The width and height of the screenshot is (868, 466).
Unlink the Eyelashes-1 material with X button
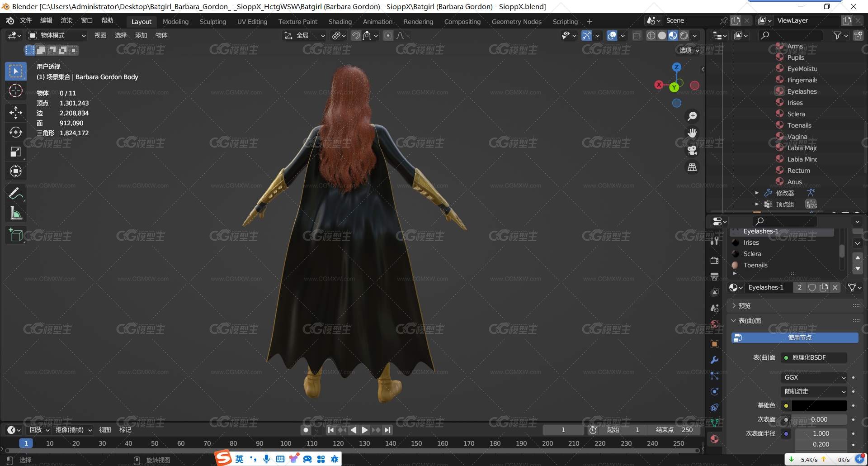pos(835,287)
